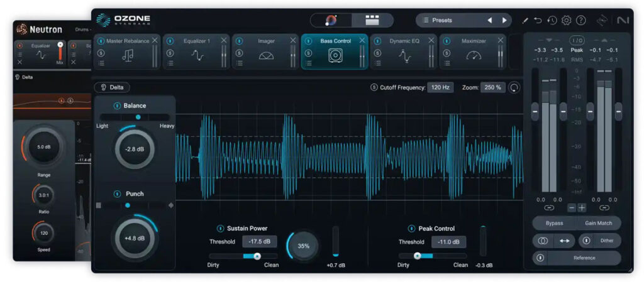Open Bass Control module preset list
This screenshot has height=282, width=644.
pyautogui.click(x=308, y=63)
